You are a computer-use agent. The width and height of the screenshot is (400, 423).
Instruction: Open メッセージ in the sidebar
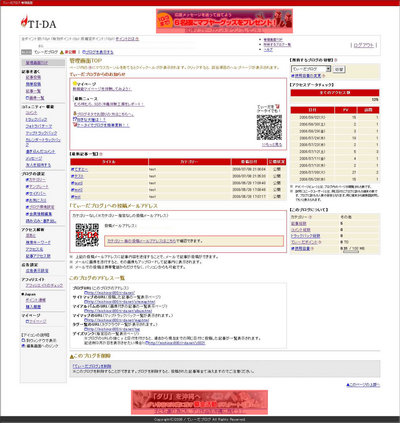pyautogui.click(x=34, y=158)
